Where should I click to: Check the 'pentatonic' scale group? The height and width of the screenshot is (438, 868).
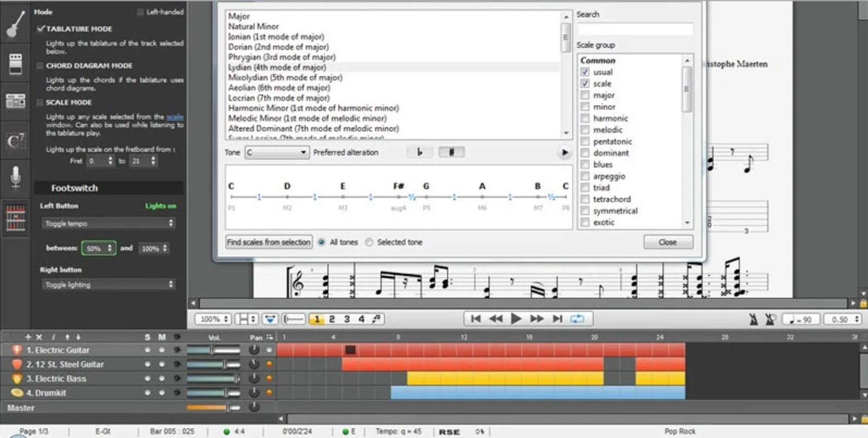point(585,141)
